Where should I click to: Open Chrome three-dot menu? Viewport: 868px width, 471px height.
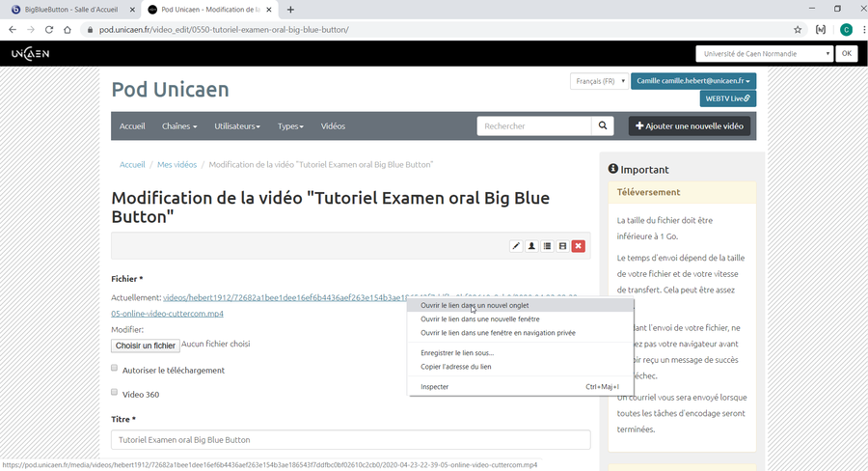(864, 30)
